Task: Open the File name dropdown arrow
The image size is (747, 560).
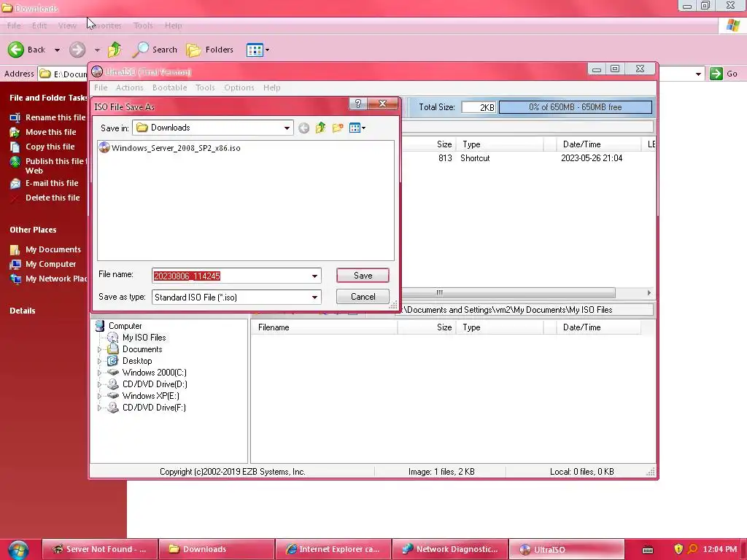Action: (x=314, y=276)
